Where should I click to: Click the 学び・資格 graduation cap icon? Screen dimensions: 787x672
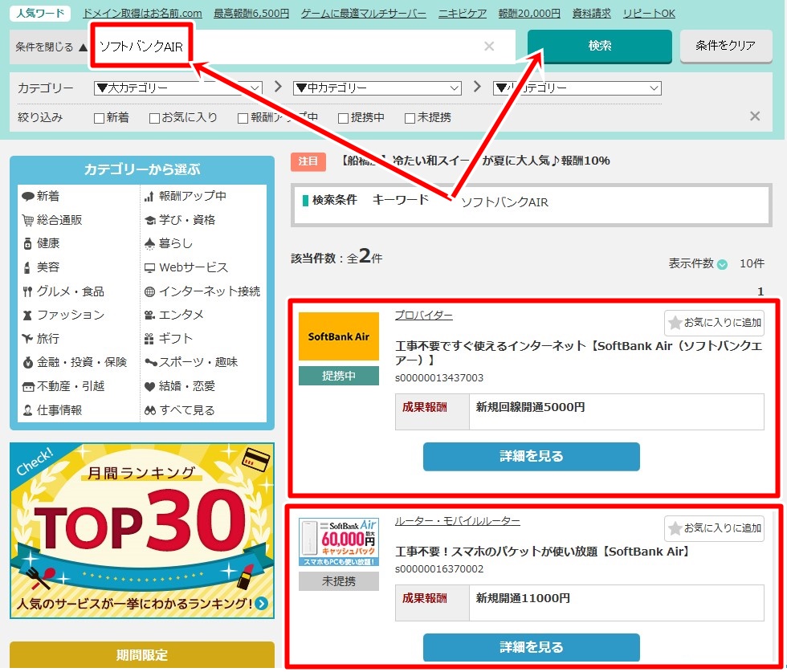pos(149,220)
